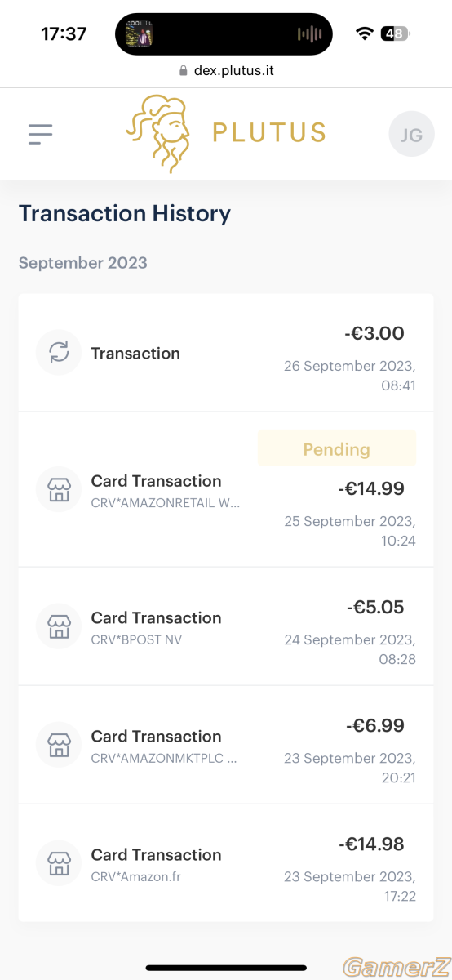The height and width of the screenshot is (980, 452).
Task: Open the -€14.99 Amazon retail transaction
Action: pyautogui.click(x=226, y=489)
